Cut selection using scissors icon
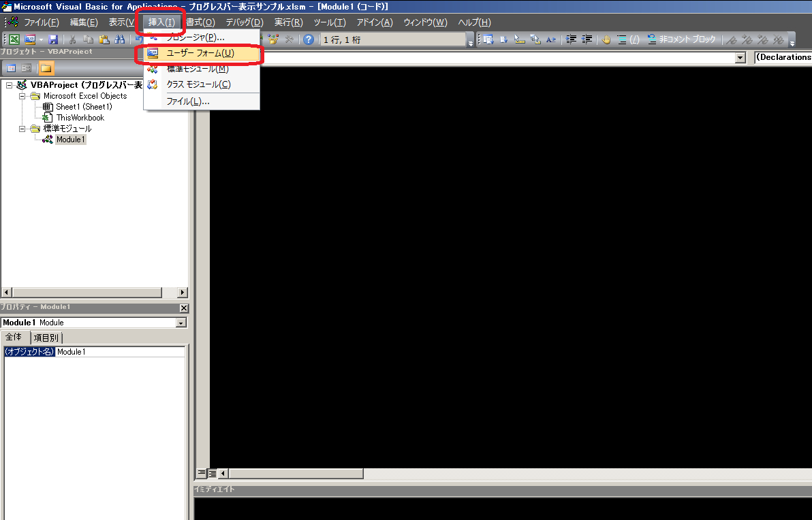Viewport: 812px width, 520px height. 72,39
